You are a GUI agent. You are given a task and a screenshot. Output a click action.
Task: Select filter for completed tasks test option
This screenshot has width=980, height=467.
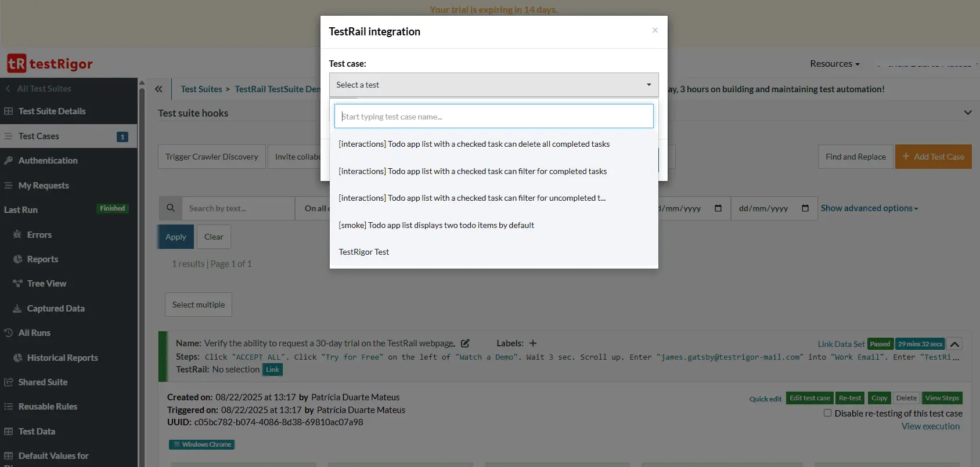[x=493, y=171]
